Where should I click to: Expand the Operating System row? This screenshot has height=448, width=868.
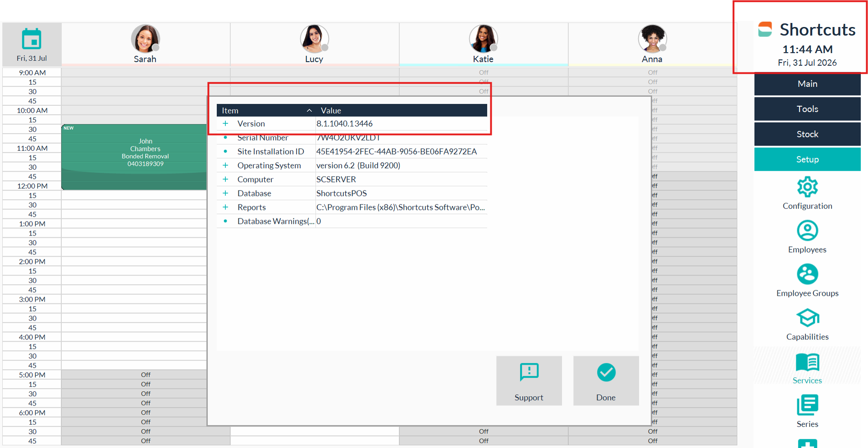(225, 165)
